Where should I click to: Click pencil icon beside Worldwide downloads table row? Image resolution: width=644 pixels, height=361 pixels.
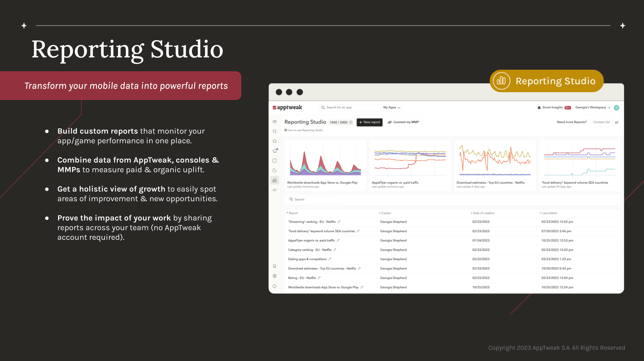[362, 288]
